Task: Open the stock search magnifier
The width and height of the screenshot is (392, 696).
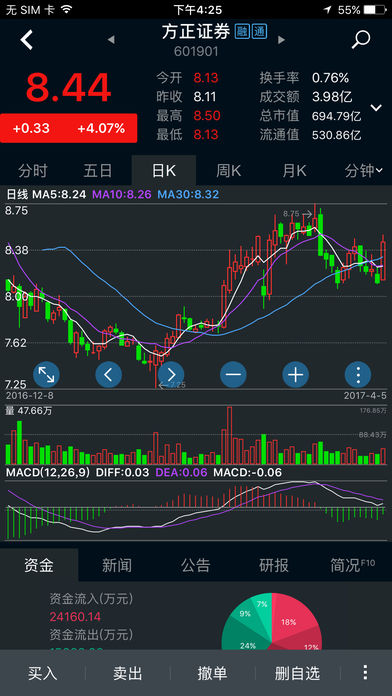Action: [x=361, y=40]
